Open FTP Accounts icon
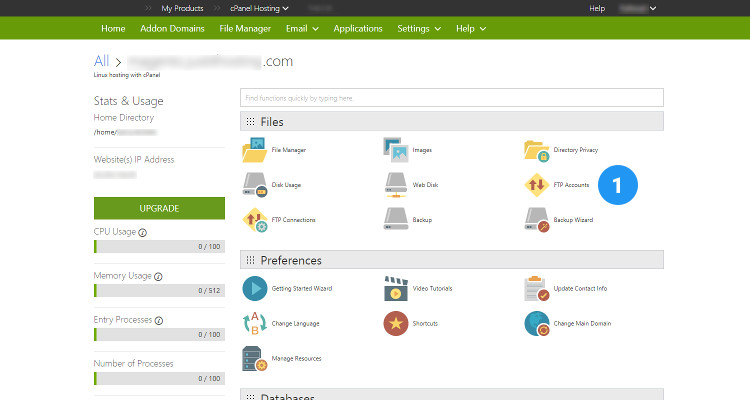This screenshot has width=750, height=400. pyautogui.click(x=537, y=185)
